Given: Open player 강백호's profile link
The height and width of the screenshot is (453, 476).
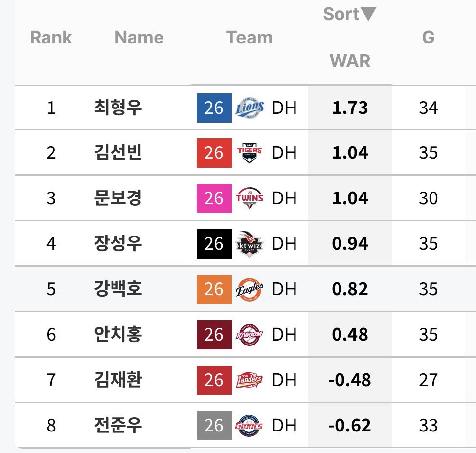Looking at the screenshot, I should [118, 289].
